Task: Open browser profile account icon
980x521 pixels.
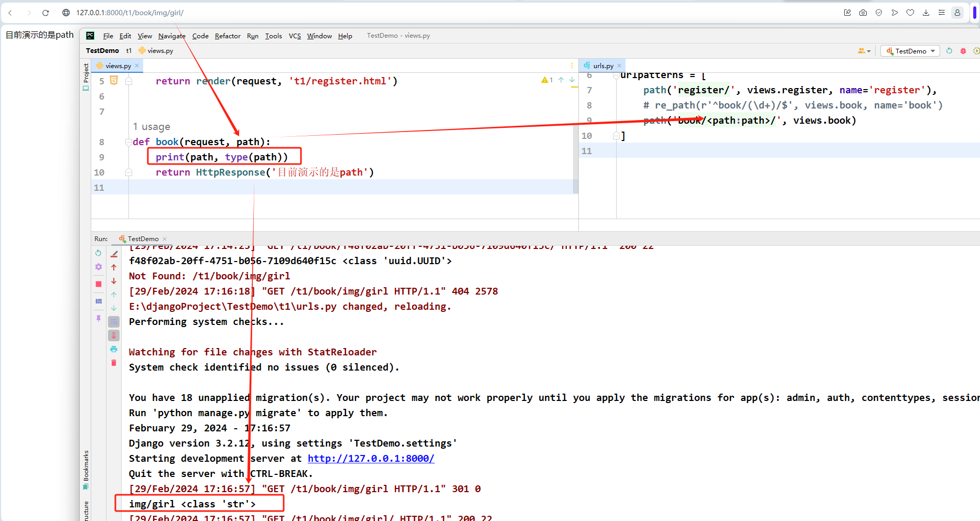Action: pos(957,13)
